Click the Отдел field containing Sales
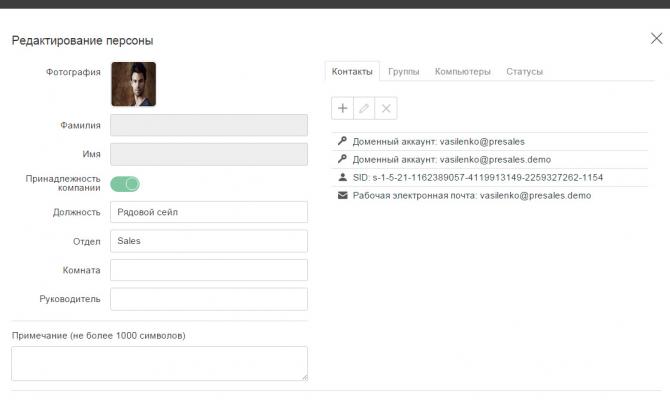Viewport: 670px width, 400px height. point(208,241)
